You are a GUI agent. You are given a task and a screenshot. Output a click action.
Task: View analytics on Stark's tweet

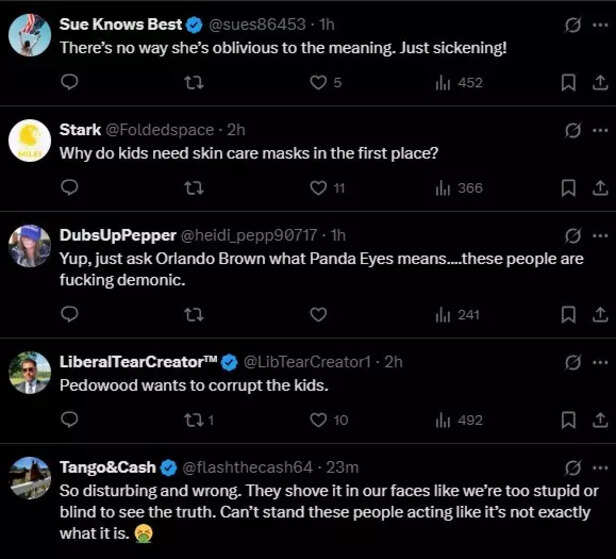tap(458, 188)
